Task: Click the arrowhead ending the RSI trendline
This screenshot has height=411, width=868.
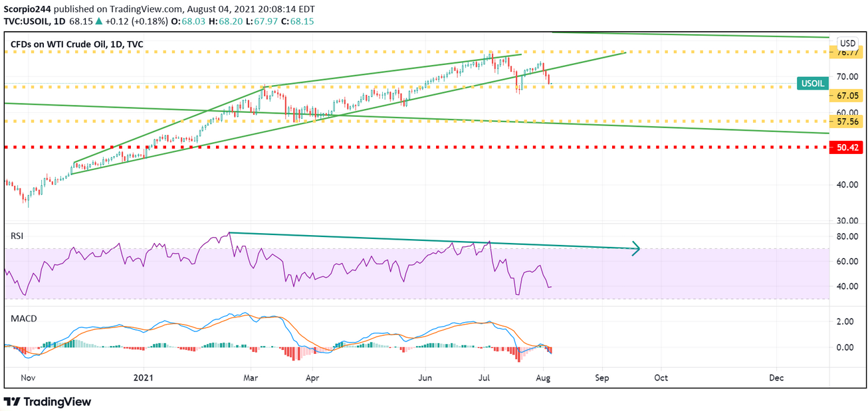Action: (635, 249)
